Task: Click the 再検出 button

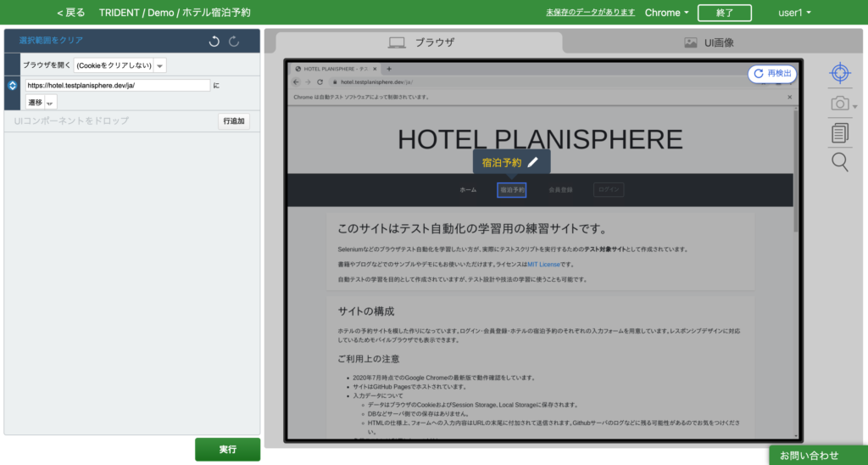Action: point(772,74)
